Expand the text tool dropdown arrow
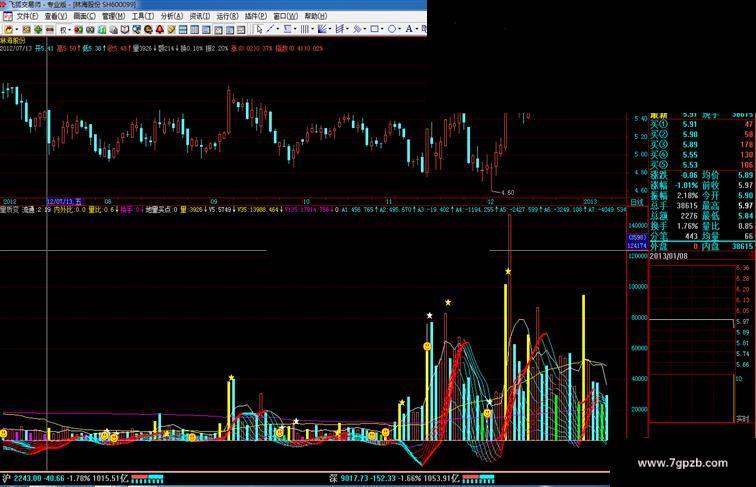This screenshot has width=756, height=487. pyautogui.click(x=417, y=29)
